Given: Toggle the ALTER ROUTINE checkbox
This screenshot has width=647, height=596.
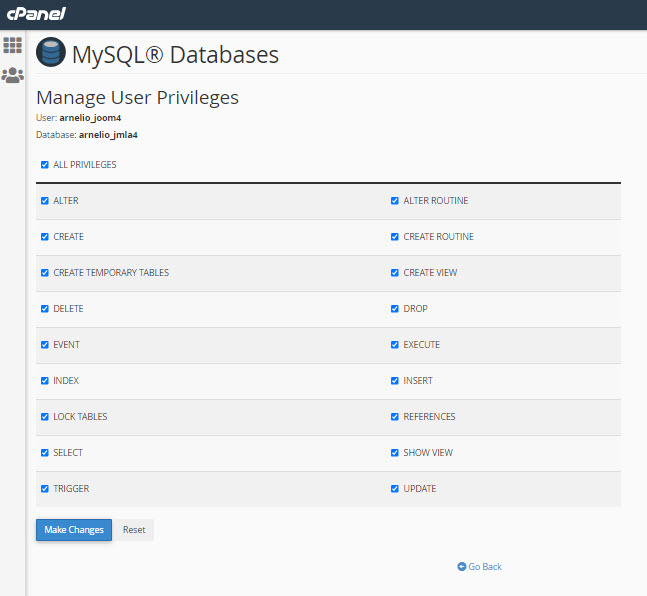Looking at the screenshot, I should [395, 201].
